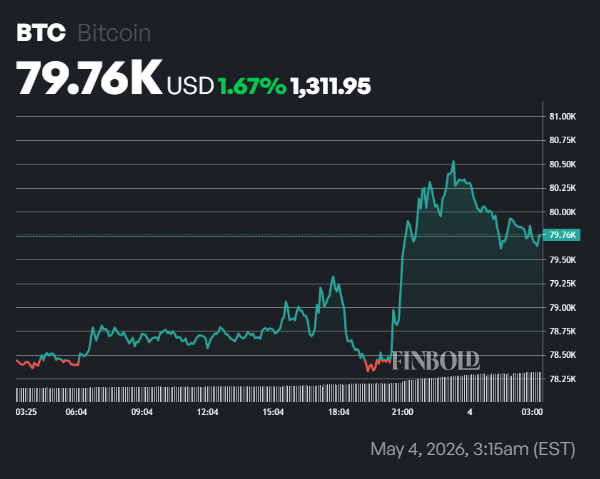600x479 pixels.
Task: Click the 80.50K price axis label
Action: pyautogui.click(x=562, y=165)
